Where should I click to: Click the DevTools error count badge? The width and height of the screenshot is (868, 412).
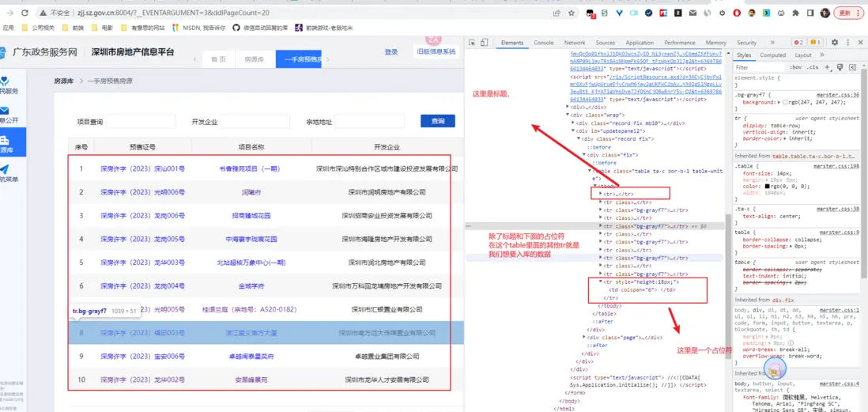tap(798, 43)
